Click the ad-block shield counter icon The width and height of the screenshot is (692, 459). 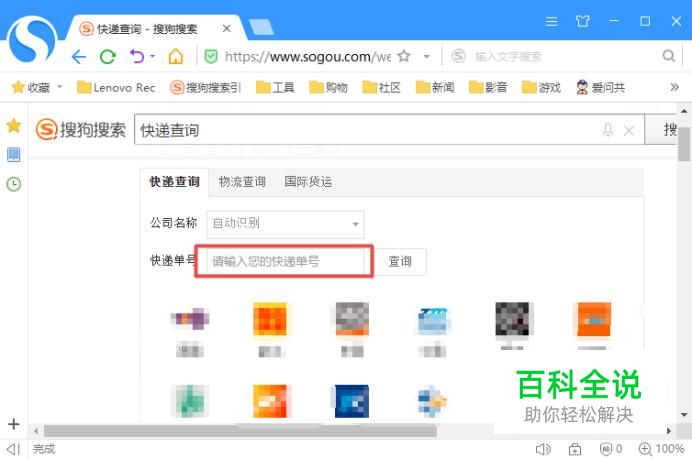[611, 449]
